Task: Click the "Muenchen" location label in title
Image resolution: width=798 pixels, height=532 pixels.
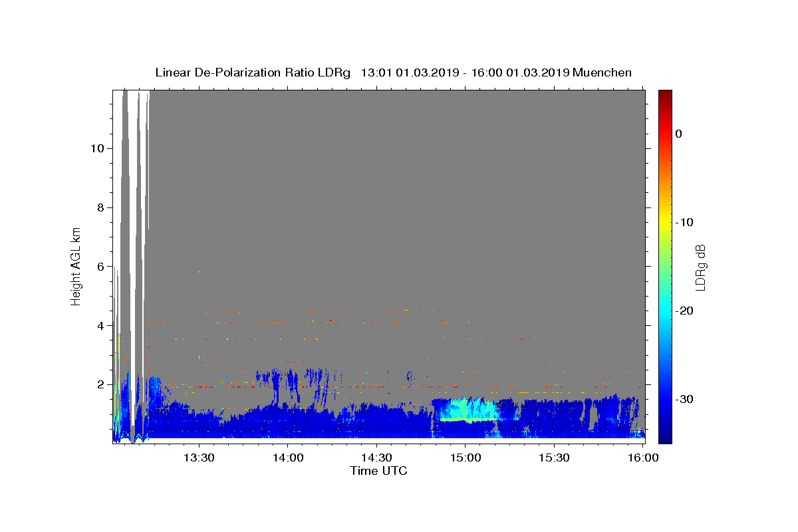Action: point(602,72)
